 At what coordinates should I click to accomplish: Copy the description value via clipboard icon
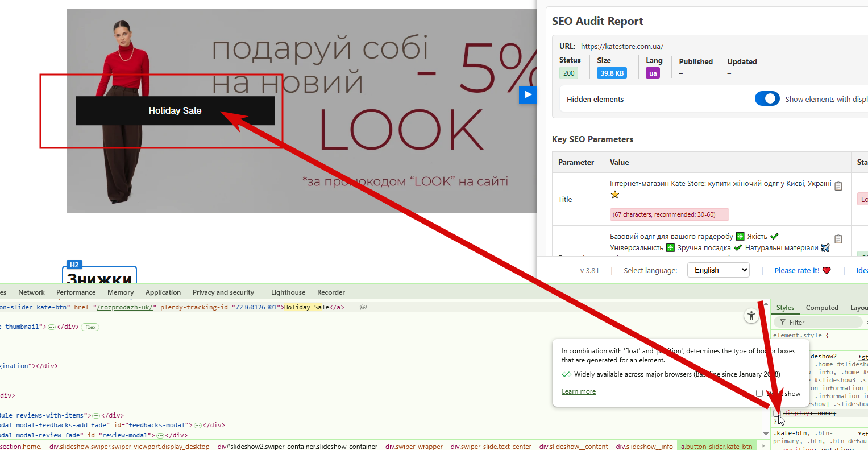click(838, 239)
